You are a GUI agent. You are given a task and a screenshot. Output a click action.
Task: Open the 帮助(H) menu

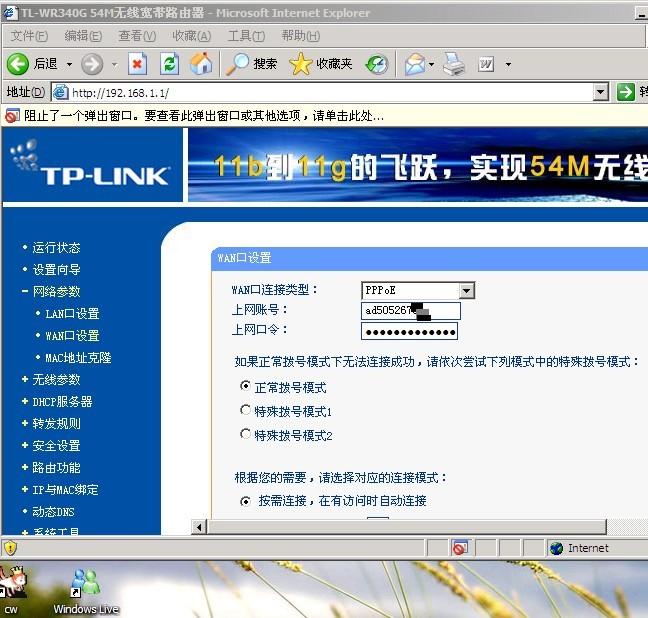[301, 36]
